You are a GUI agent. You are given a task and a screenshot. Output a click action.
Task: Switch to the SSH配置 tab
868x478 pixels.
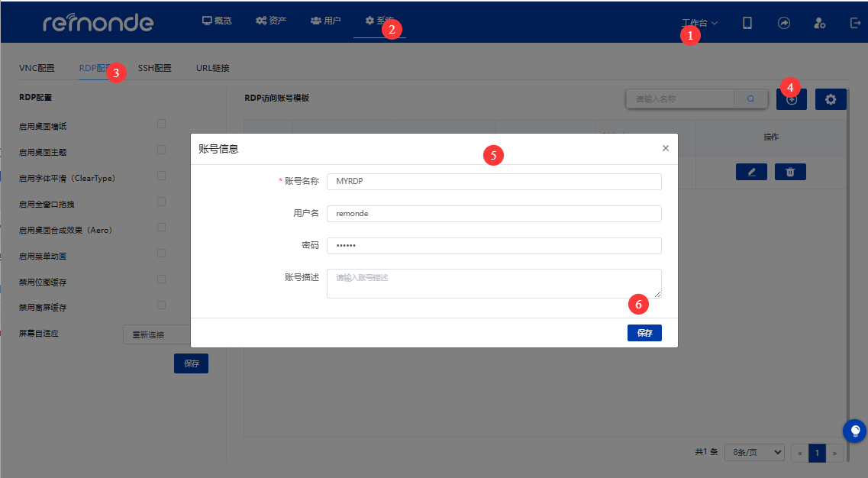(x=154, y=67)
